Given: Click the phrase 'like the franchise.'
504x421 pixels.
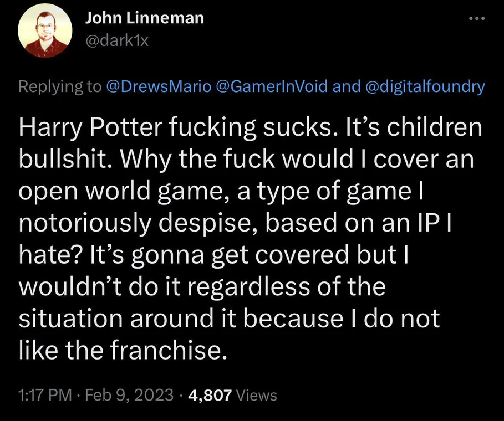Looking at the screenshot, I should pos(123,350).
